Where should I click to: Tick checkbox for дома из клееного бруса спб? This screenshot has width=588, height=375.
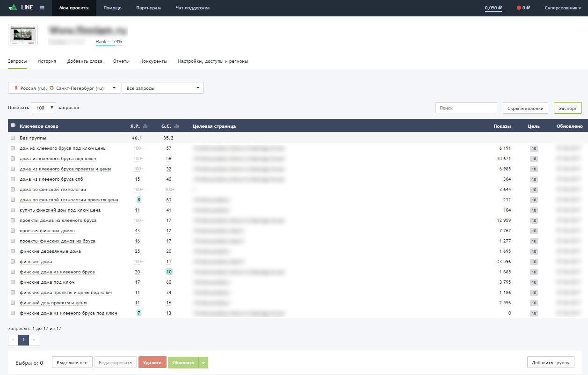tap(13, 179)
